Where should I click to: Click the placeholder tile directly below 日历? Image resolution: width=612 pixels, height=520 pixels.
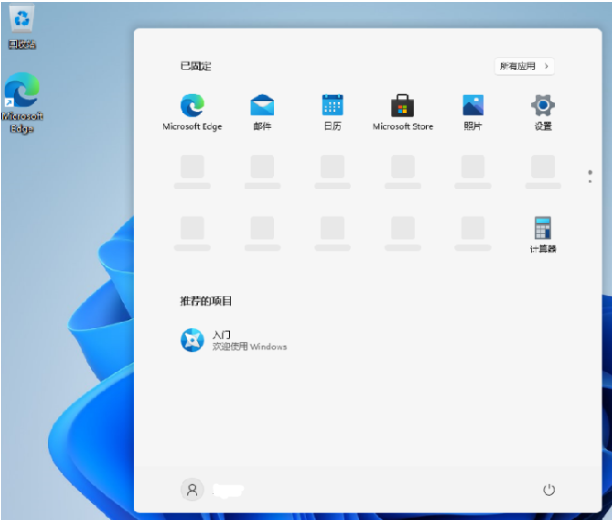(x=332, y=168)
